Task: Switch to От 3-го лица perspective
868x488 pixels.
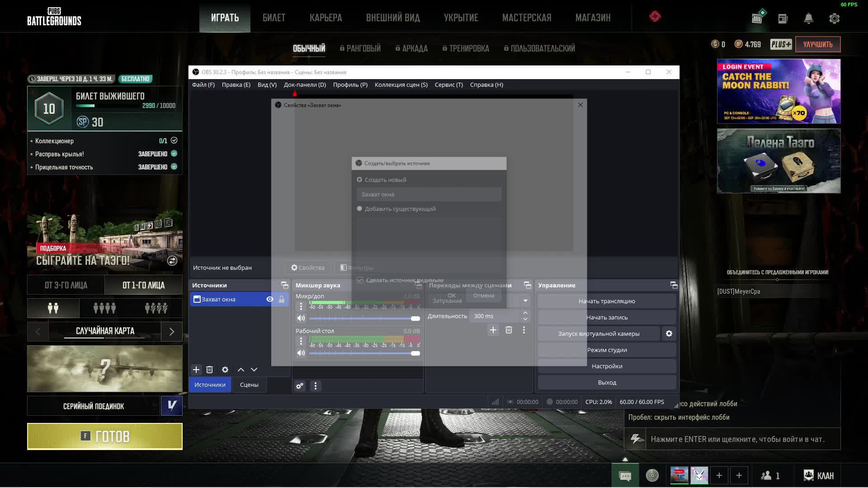Action: click(66, 285)
